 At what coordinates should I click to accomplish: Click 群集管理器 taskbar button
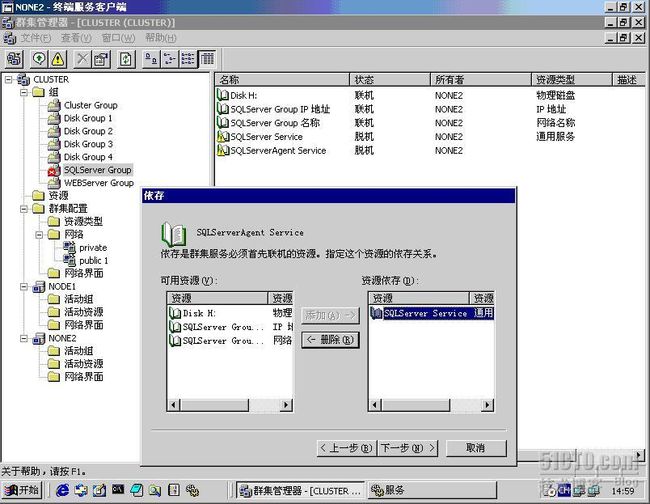[301, 491]
